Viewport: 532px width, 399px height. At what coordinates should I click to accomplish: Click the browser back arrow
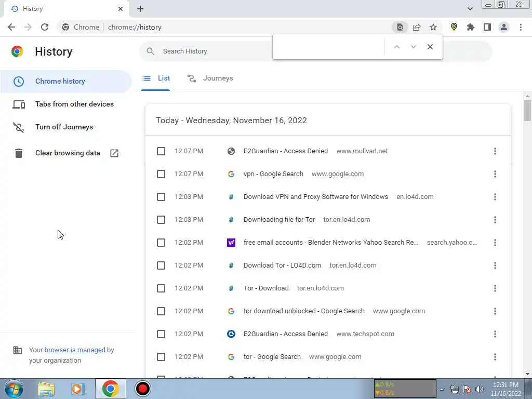(11, 27)
